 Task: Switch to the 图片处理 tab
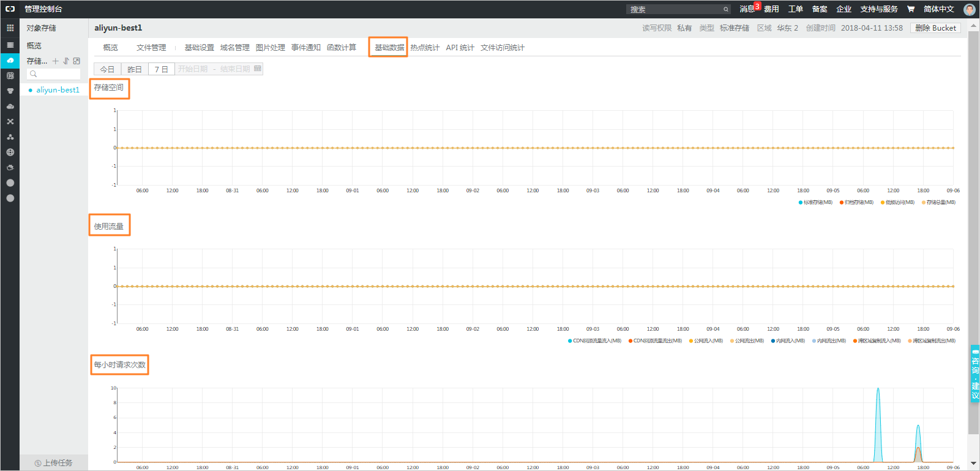(x=271, y=48)
